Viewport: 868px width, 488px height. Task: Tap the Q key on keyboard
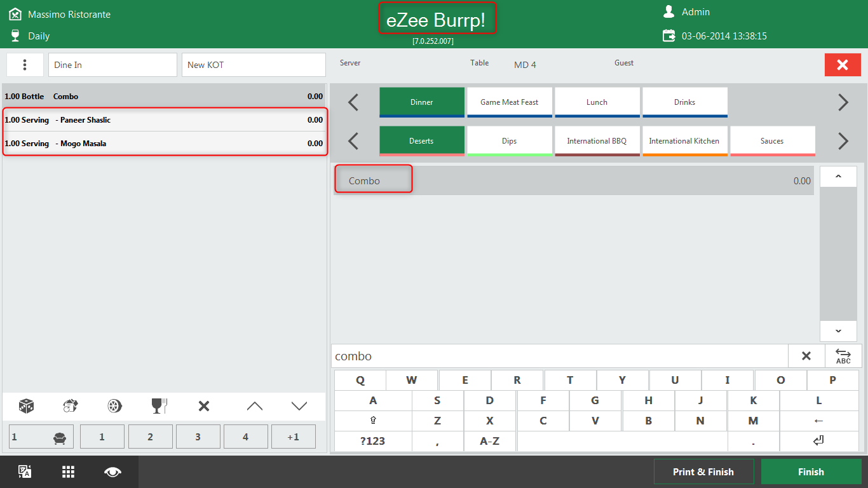pos(360,380)
